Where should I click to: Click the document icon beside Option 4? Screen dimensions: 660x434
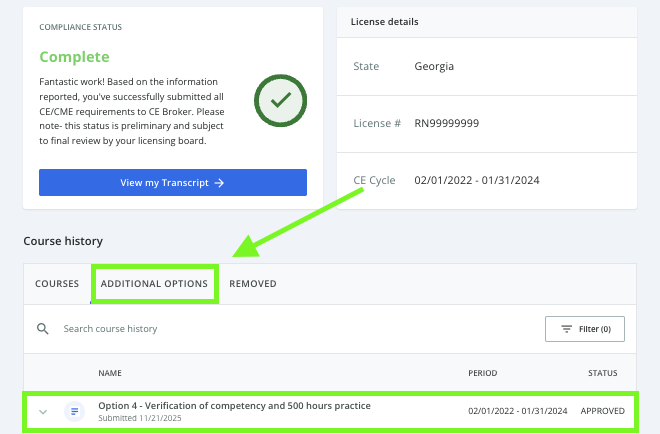pyautogui.click(x=74, y=411)
